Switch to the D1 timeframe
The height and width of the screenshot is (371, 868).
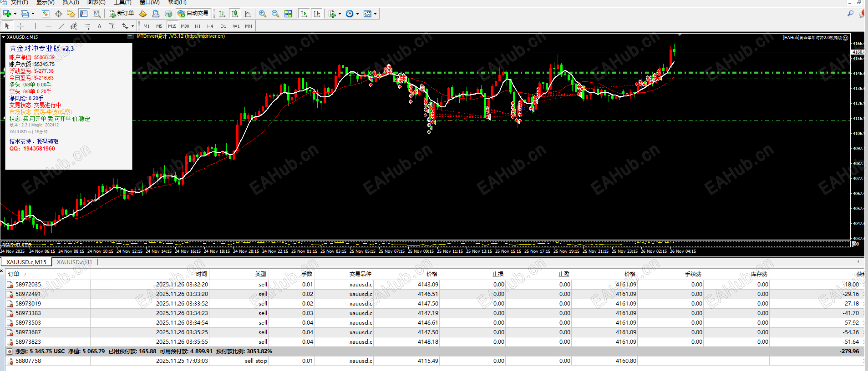223,26
